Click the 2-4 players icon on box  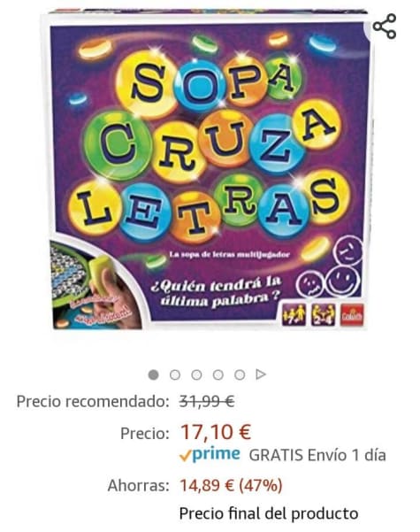pyautogui.click(x=323, y=315)
